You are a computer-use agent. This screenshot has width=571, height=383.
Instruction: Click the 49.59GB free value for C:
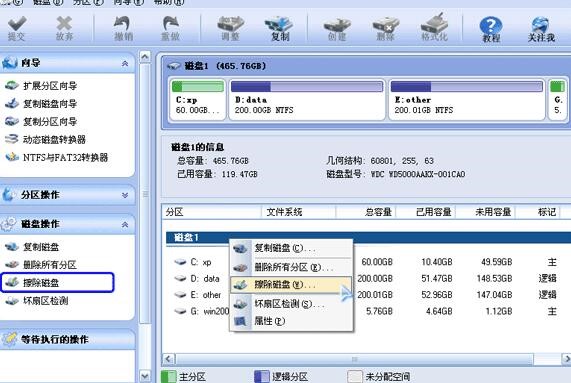click(x=497, y=262)
